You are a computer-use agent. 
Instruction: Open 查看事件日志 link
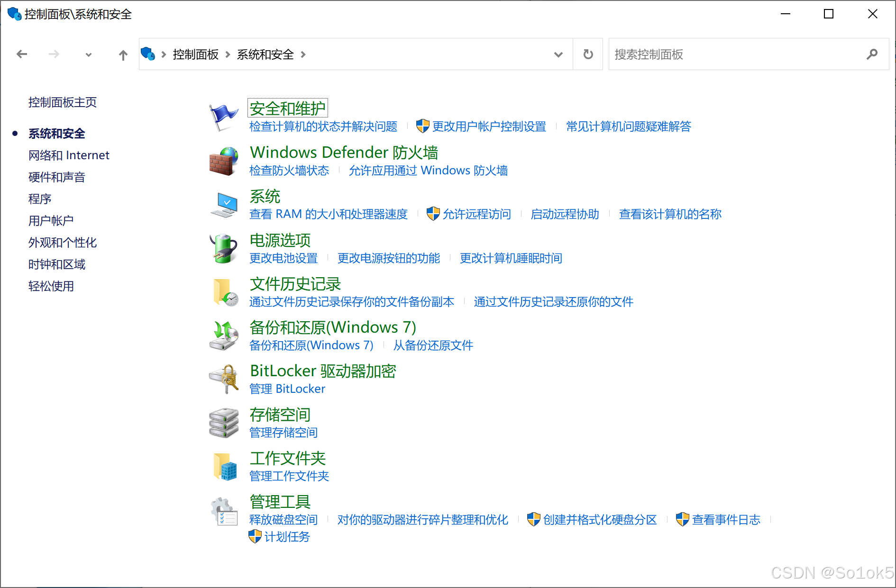[726, 520]
